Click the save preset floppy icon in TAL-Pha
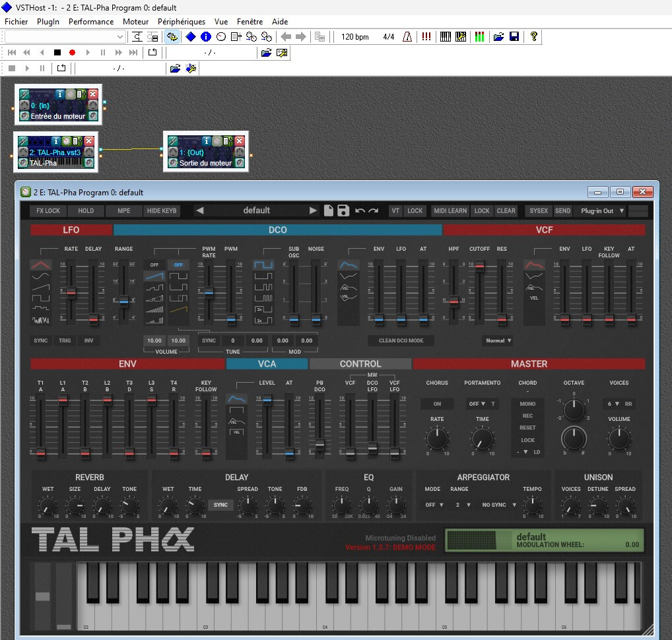This screenshot has width=672, height=640. point(343,210)
